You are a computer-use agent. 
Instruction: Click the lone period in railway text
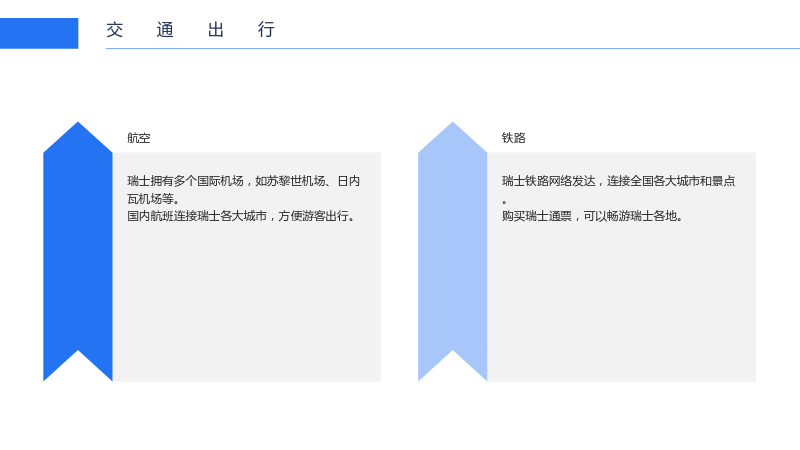pos(505,202)
